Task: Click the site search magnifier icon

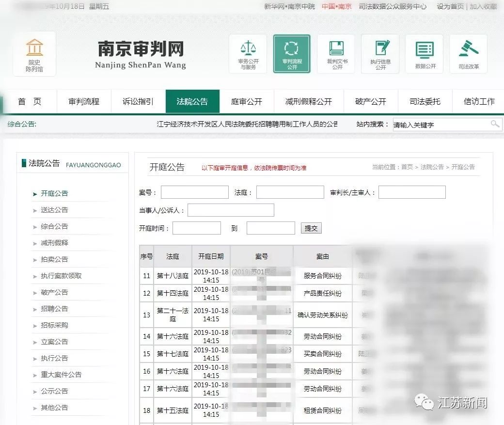Action: (x=495, y=124)
